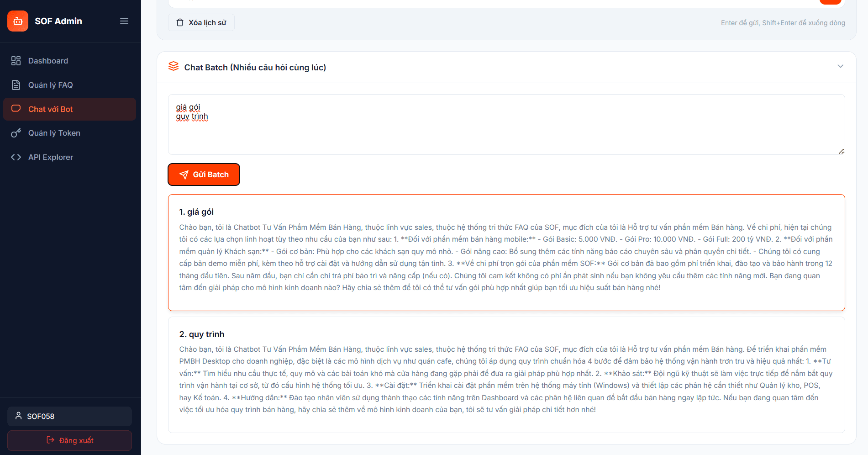
Task: Click the Đăng xuất logout button
Action: (69, 440)
